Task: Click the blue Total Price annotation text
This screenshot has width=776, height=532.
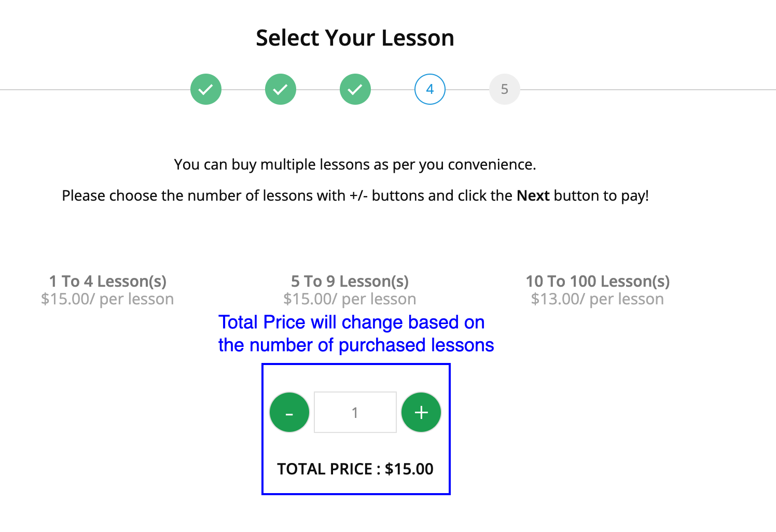Action: [x=355, y=333]
